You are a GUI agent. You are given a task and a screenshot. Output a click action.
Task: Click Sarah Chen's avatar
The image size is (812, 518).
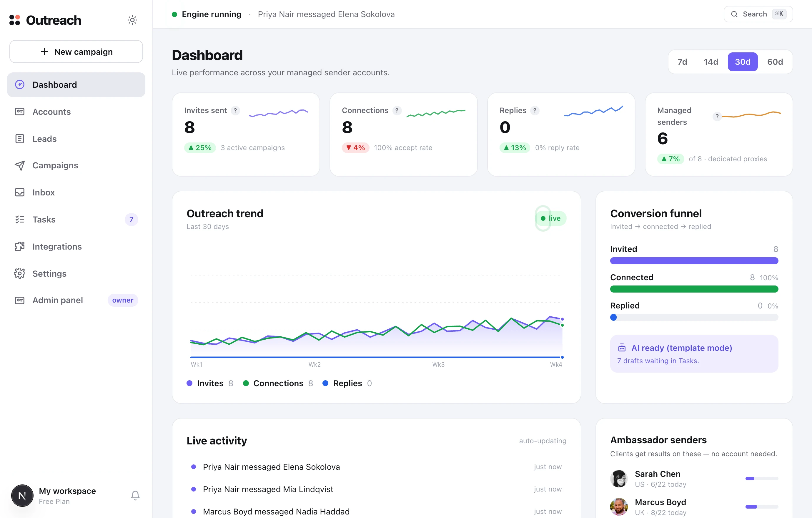click(x=619, y=479)
